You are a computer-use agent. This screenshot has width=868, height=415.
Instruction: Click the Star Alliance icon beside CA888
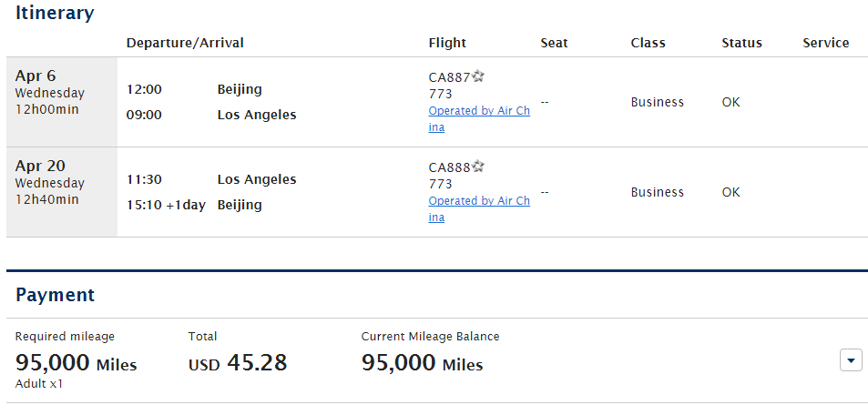click(x=478, y=167)
